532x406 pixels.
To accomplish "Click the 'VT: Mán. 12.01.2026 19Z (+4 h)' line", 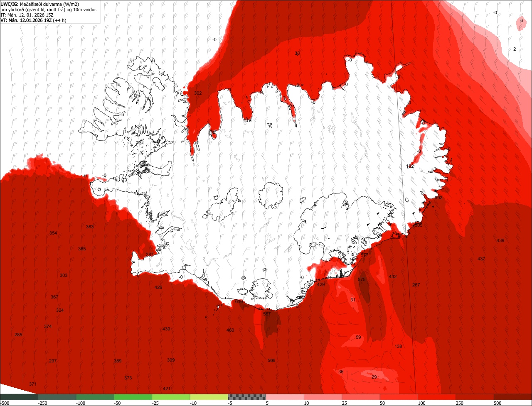I will [x=34, y=20].
